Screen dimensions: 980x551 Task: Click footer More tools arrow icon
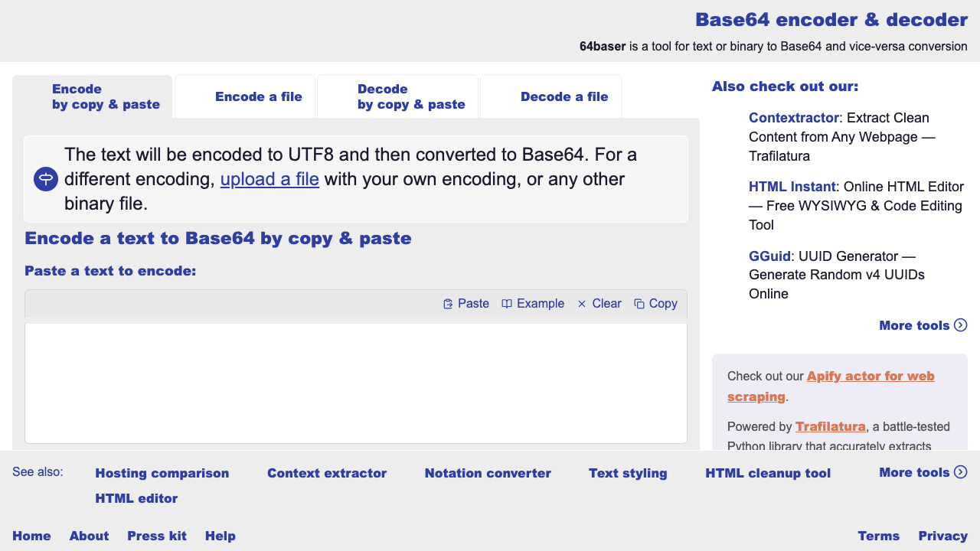click(x=961, y=472)
